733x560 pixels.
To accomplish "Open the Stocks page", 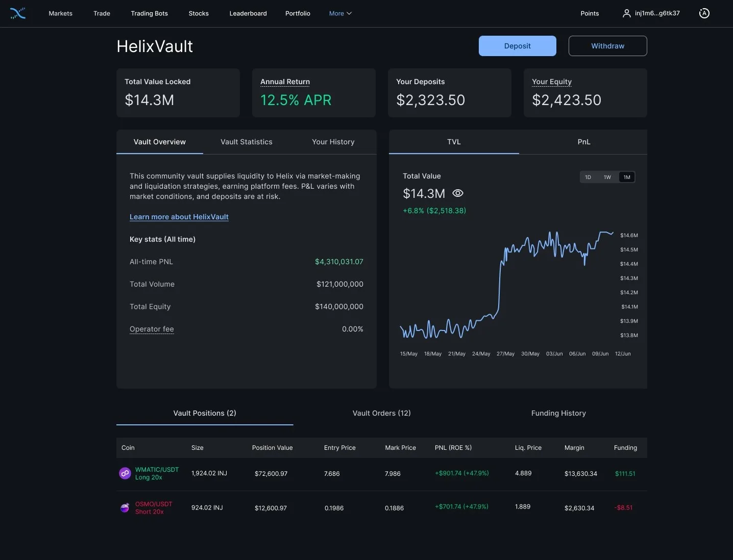I will (199, 13).
